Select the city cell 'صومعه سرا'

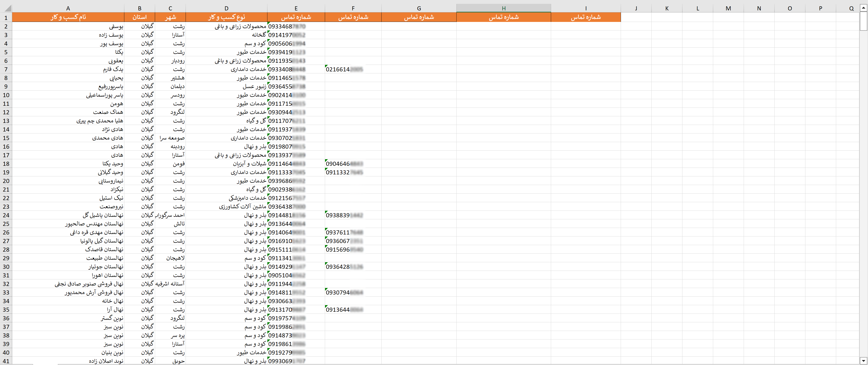170,138
